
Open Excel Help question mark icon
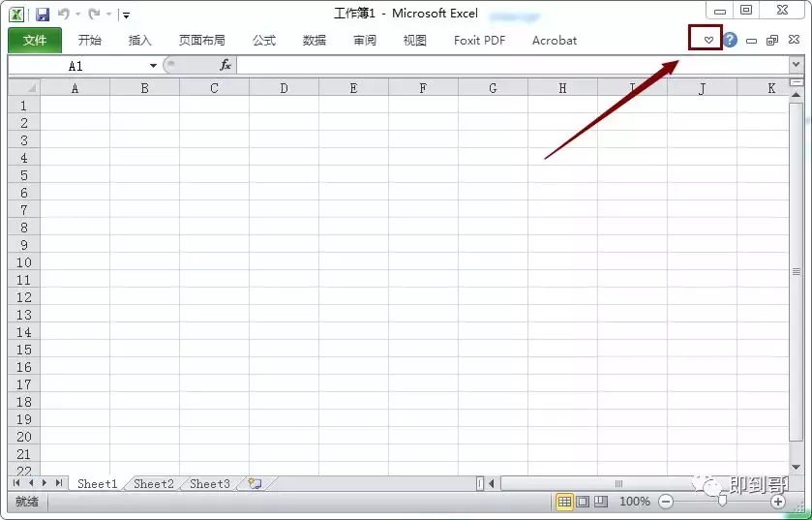[x=730, y=40]
